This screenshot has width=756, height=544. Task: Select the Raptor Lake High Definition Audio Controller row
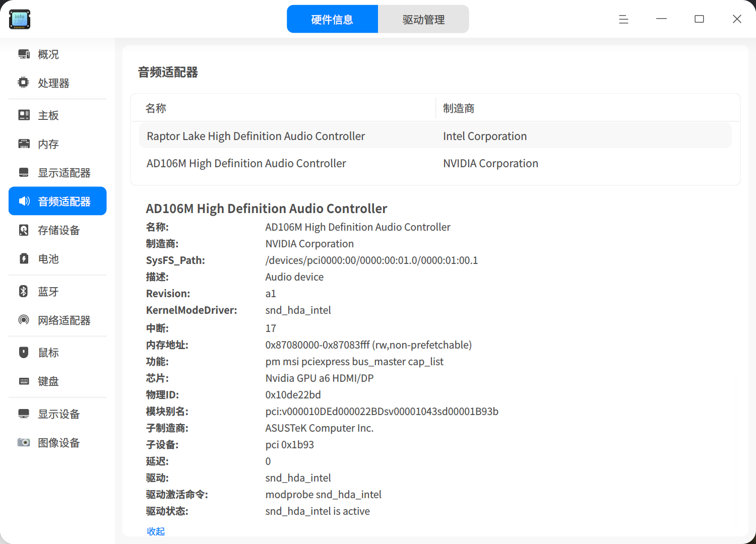tap(435, 136)
